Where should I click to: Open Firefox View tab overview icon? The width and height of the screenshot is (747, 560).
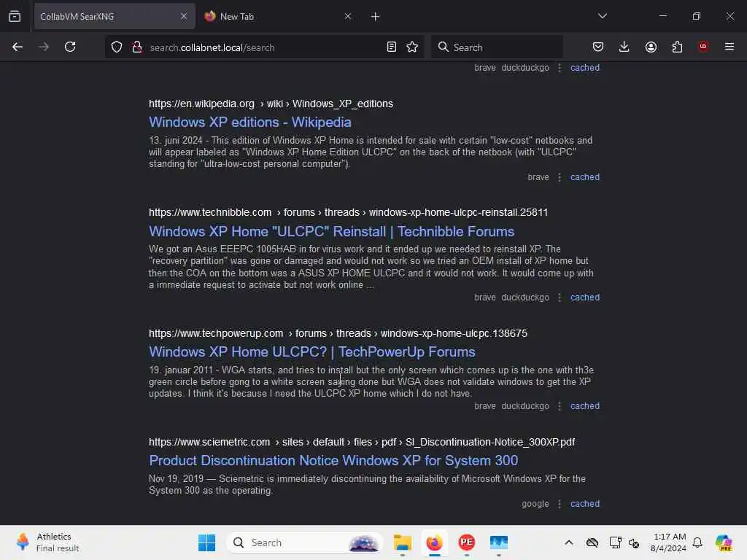[15, 16]
